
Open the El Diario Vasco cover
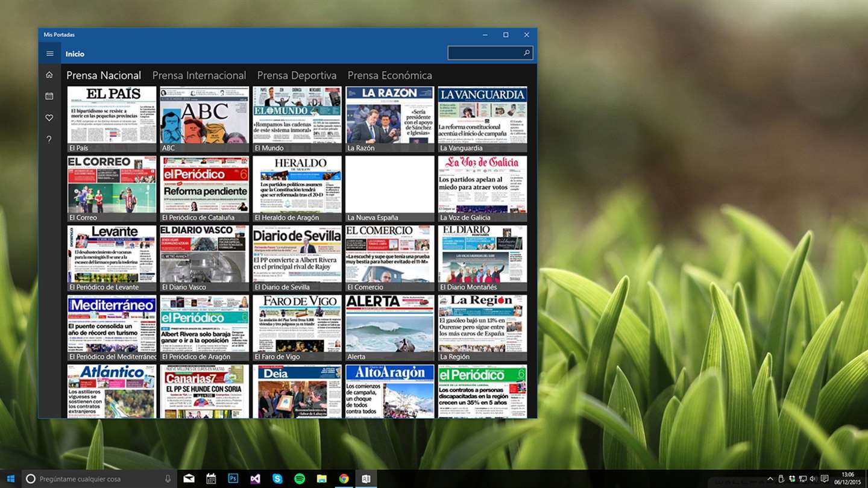click(204, 258)
